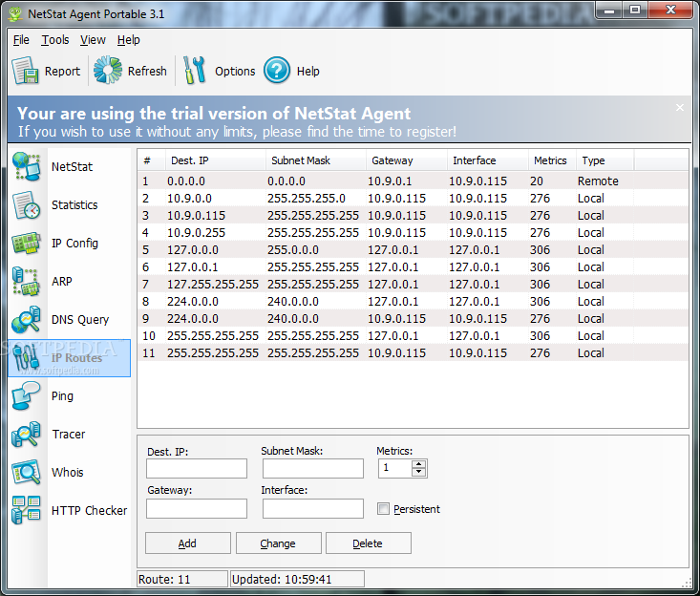Select route 10 destination 255.255.255.255
700x596 pixels.
(x=413, y=335)
